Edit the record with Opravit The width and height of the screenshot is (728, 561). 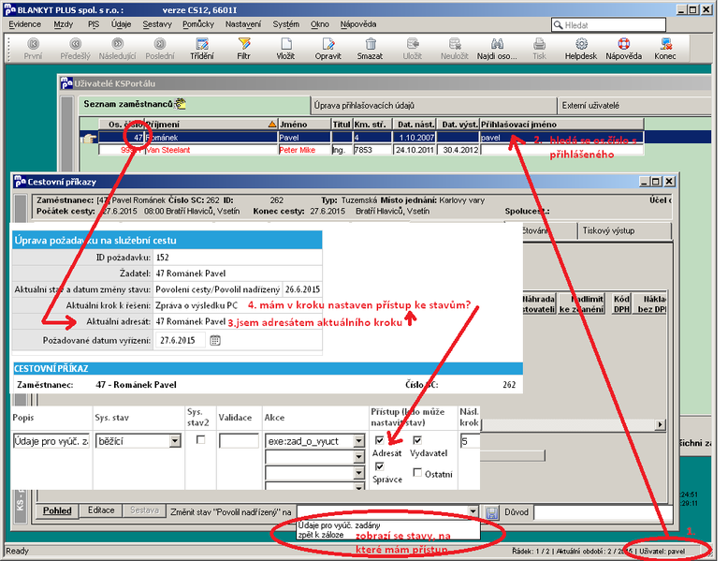(x=328, y=49)
